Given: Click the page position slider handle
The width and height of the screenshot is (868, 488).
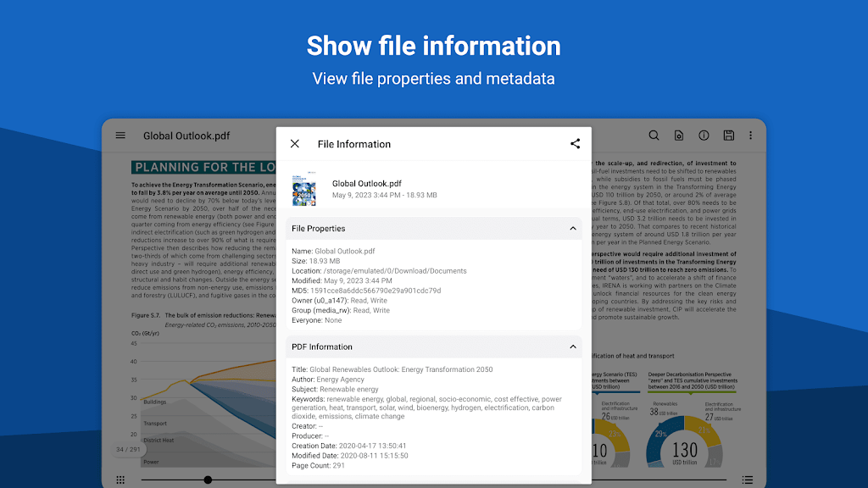Looking at the screenshot, I should (208, 480).
